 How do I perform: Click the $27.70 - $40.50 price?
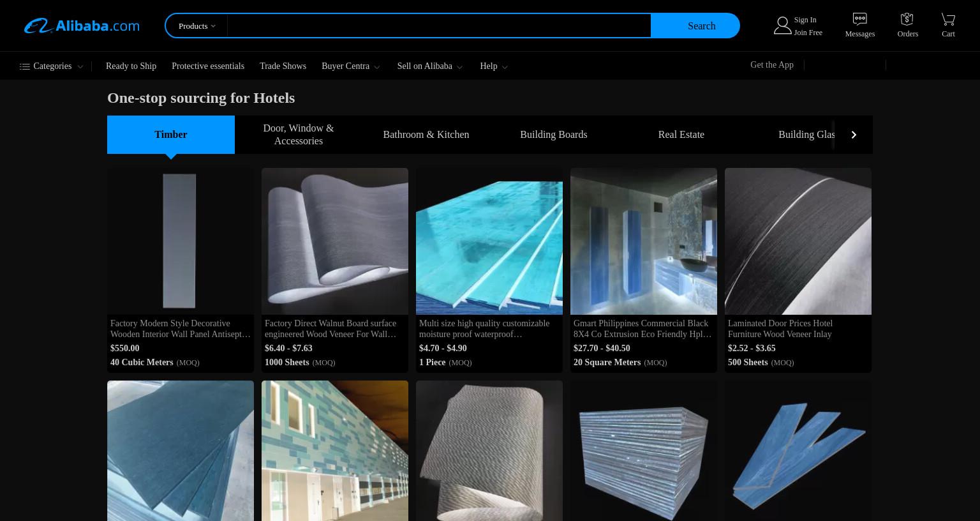coord(602,349)
